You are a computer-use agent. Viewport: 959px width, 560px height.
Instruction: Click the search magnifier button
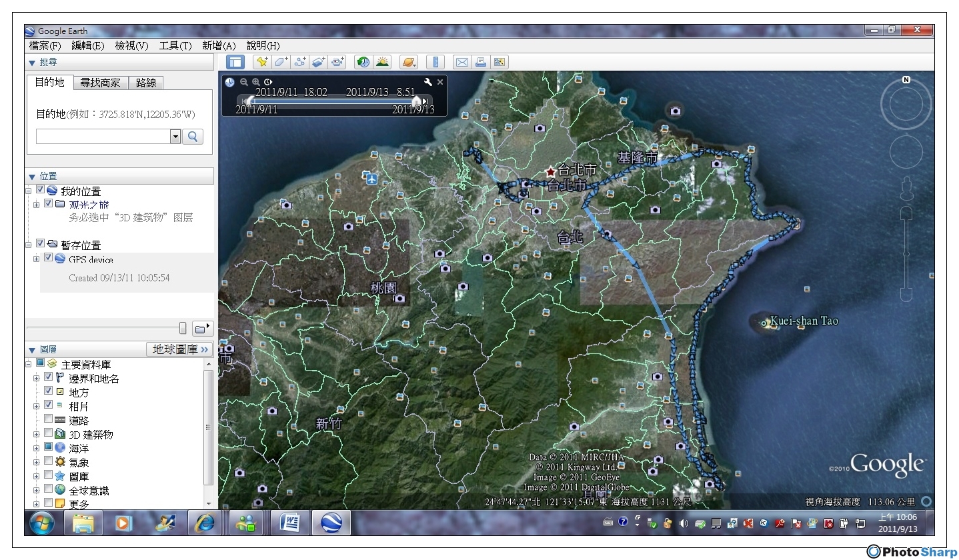point(193,136)
